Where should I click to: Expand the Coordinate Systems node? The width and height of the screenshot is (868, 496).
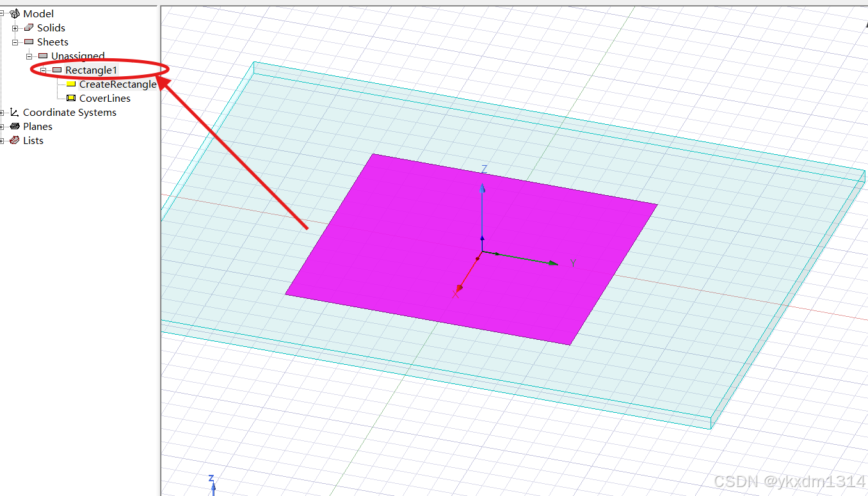pos(2,113)
